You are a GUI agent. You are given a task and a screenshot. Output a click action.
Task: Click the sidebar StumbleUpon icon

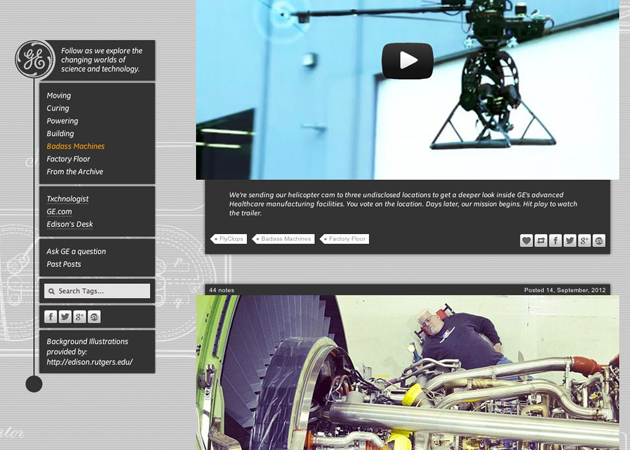click(x=94, y=317)
